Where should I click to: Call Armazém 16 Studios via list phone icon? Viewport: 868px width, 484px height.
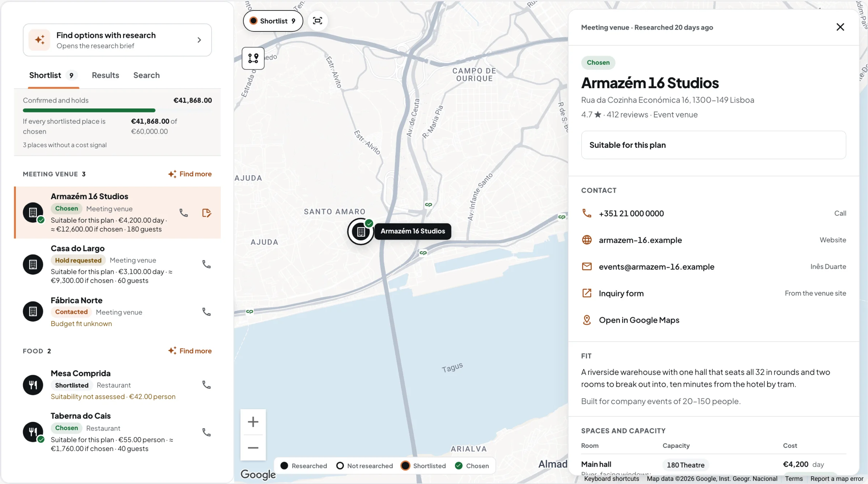click(x=184, y=213)
